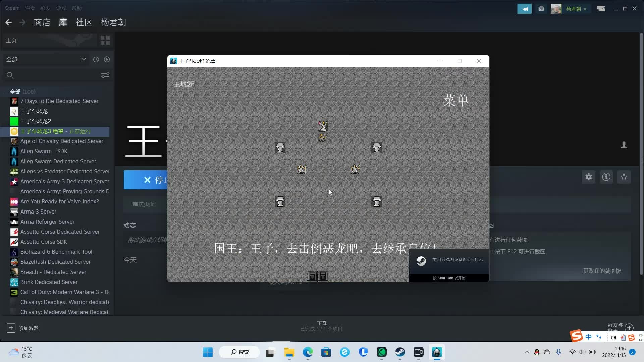Toggle the ready-to-play filter icon
This screenshot has width=644, height=362.
point(107,59)
